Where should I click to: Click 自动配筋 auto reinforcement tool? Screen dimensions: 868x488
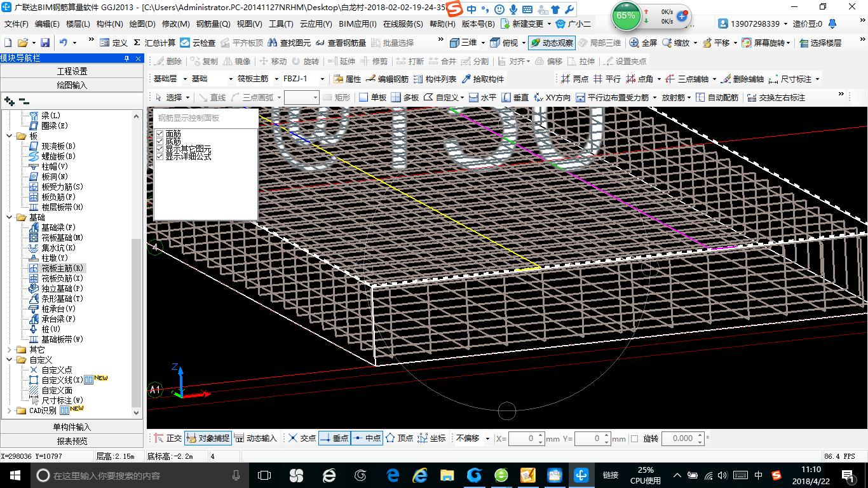tap(717, 98)
